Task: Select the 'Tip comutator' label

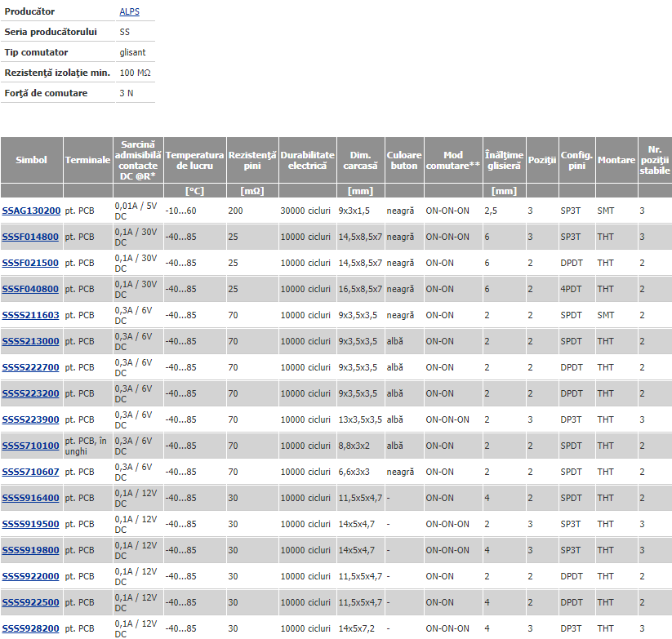Action: pyautogui.click(x=36, y=53)
